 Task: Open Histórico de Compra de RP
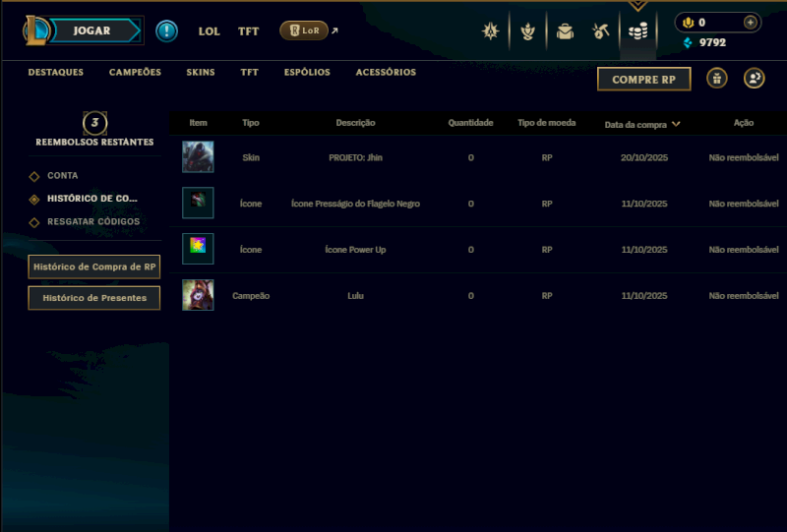pyautogui.click(x=94, y=267)
